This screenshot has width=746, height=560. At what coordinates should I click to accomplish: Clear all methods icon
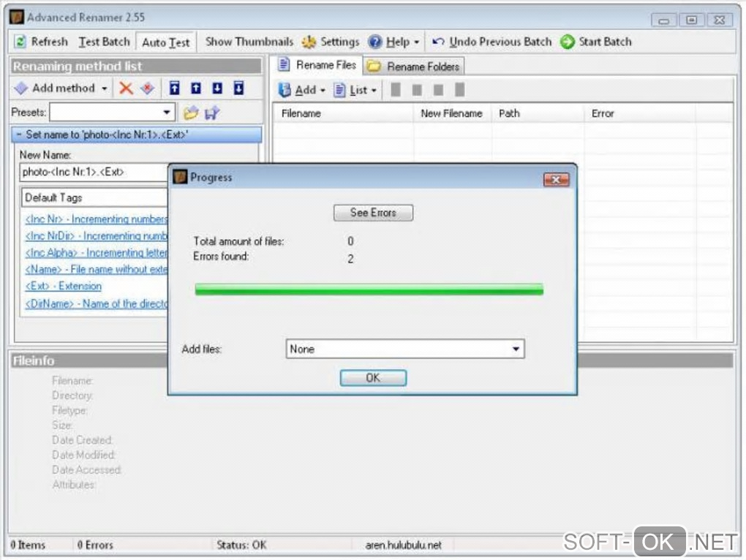tap(148, 88)
